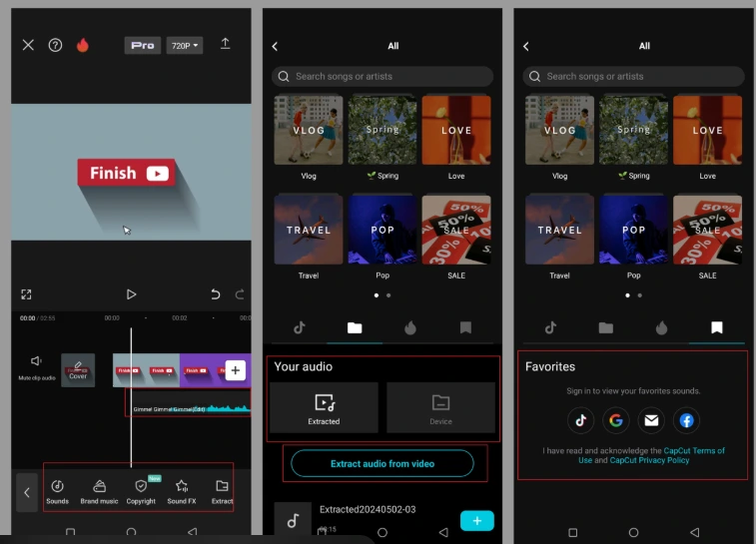
Task: Tap Android recents square in right screen
Action: tap(573, 532)
